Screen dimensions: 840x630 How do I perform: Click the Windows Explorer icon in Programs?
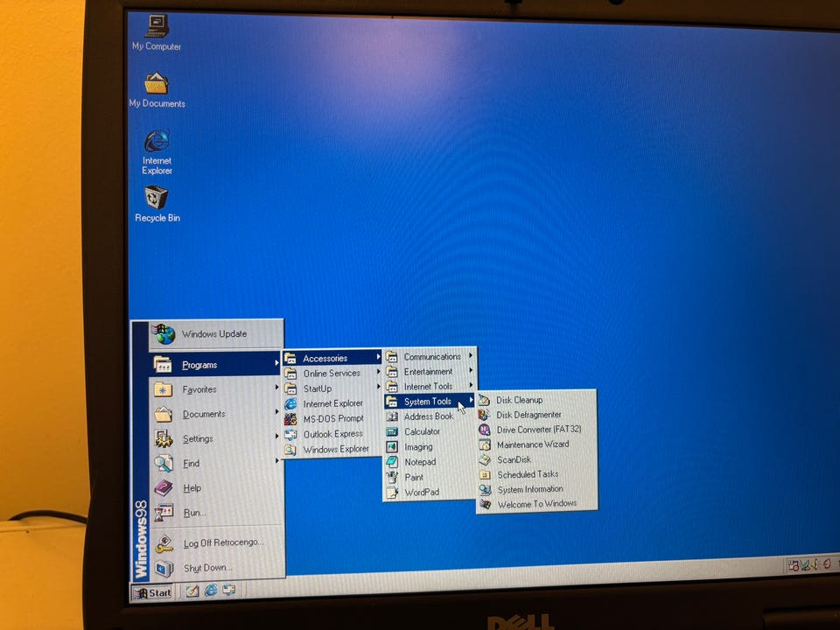(290, 450)
